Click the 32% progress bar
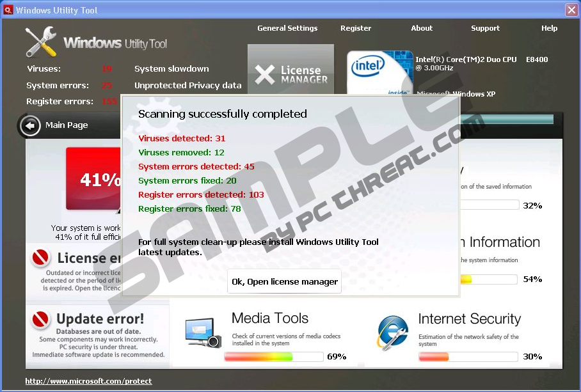581x392 pixels. [x=489, y=205]
